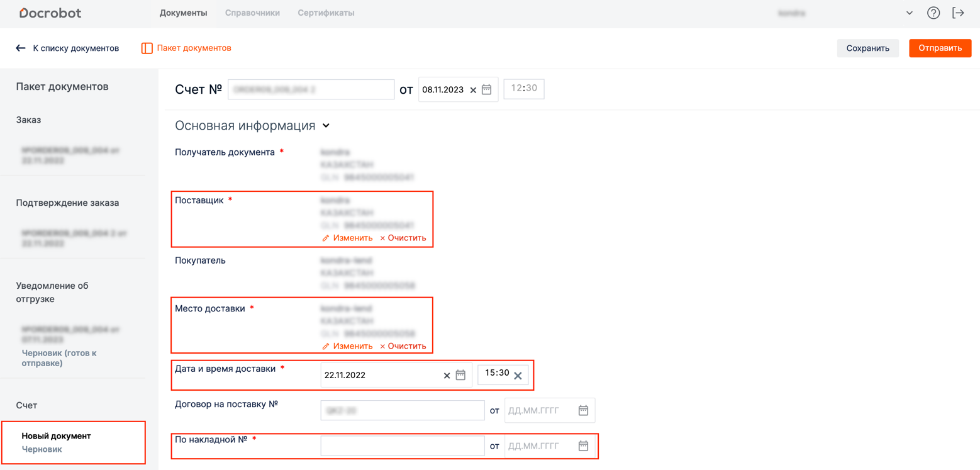The width and height of the screenshot is (980, 470).
Task: Click the Отправить button
Action: pos(940,48)
